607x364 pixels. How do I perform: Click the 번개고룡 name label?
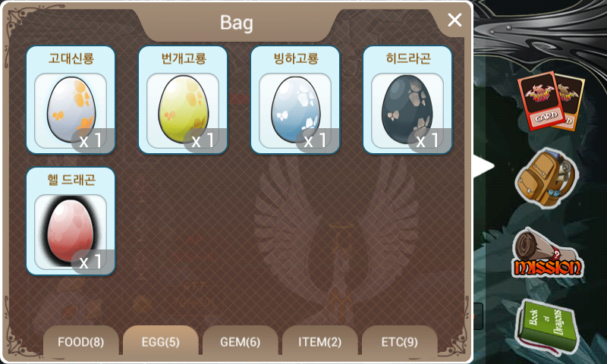184,58
